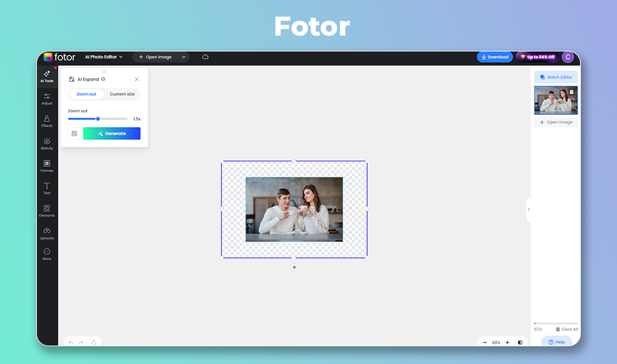Open the Adjust tools panel
Viewport: 617px width, 364px height.
47,99
